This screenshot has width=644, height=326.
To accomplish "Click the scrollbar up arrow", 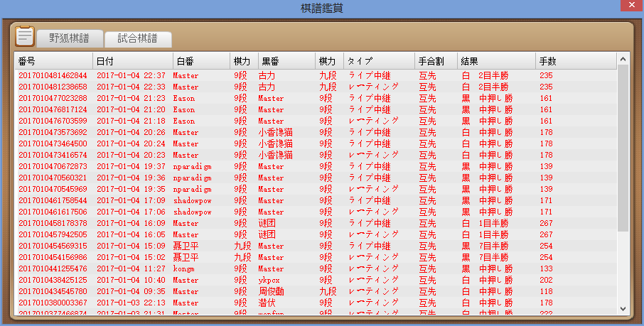I will (623, 59).
